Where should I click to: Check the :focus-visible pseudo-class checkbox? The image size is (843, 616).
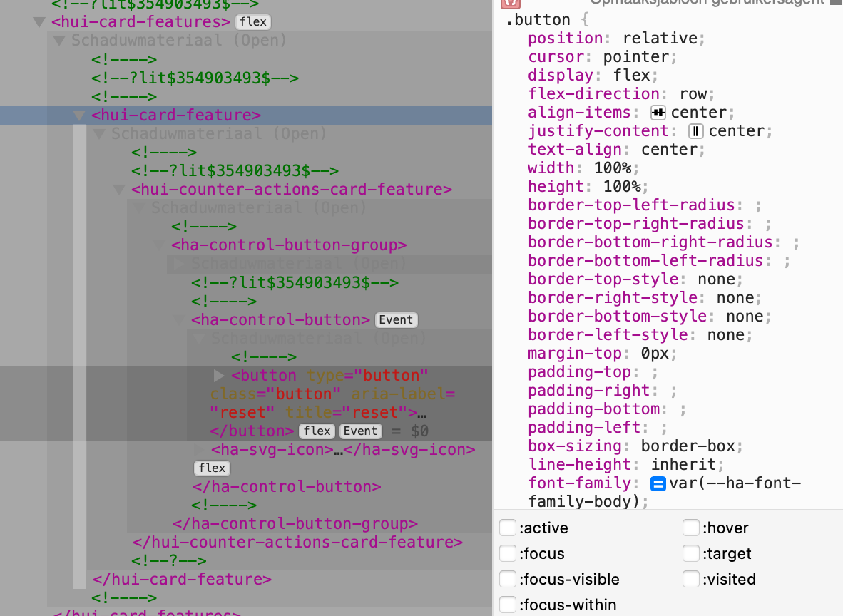pyautogui.click(x=508, y=579)
